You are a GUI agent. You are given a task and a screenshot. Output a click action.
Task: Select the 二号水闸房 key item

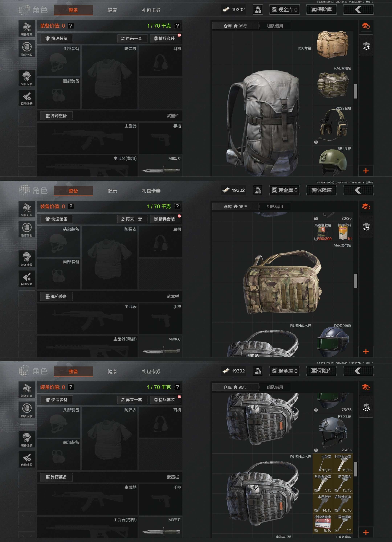click(x=343, y=523)
